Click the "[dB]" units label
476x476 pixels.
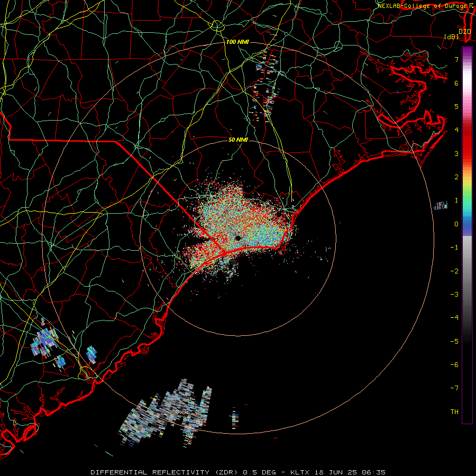click(452, 36)
